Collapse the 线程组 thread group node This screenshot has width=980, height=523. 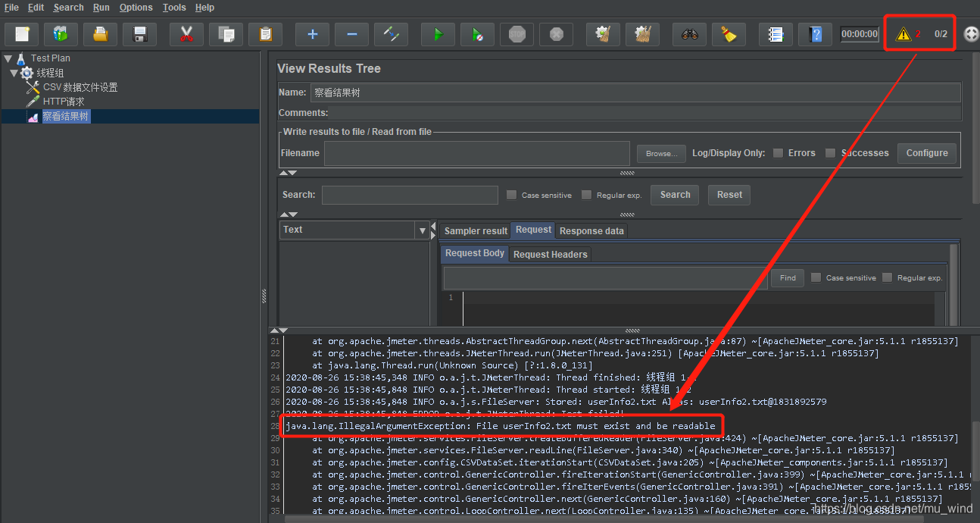(14, 73)
